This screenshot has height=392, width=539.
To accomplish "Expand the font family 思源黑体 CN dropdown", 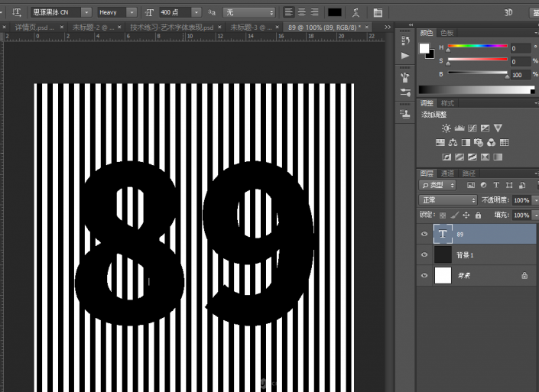I will pyautogui.click(x=86, y=13).
